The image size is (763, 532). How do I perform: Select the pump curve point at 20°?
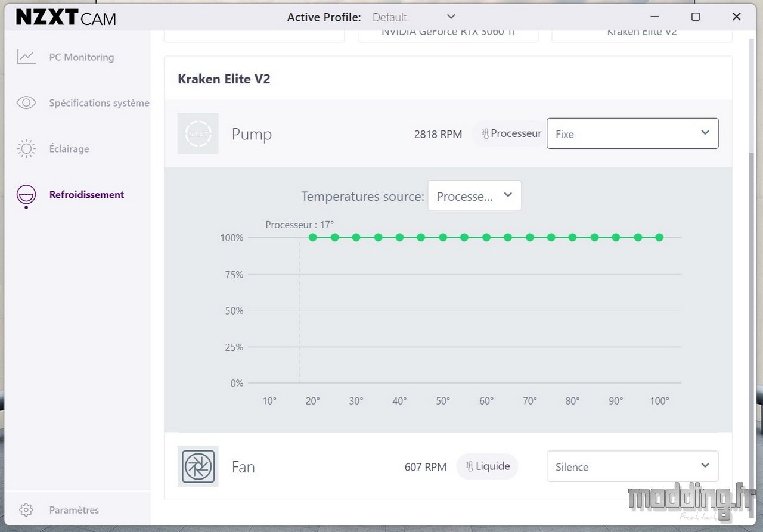(313, 237)
